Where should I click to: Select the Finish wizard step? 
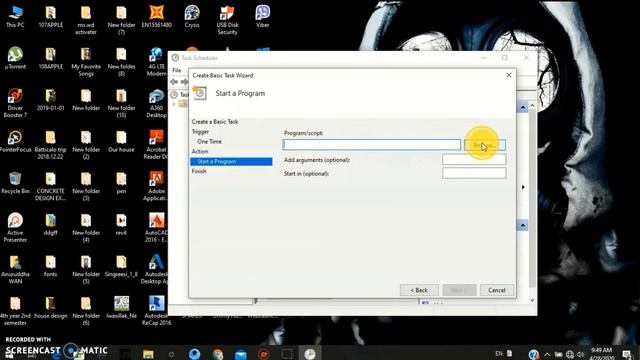[199, 171]
